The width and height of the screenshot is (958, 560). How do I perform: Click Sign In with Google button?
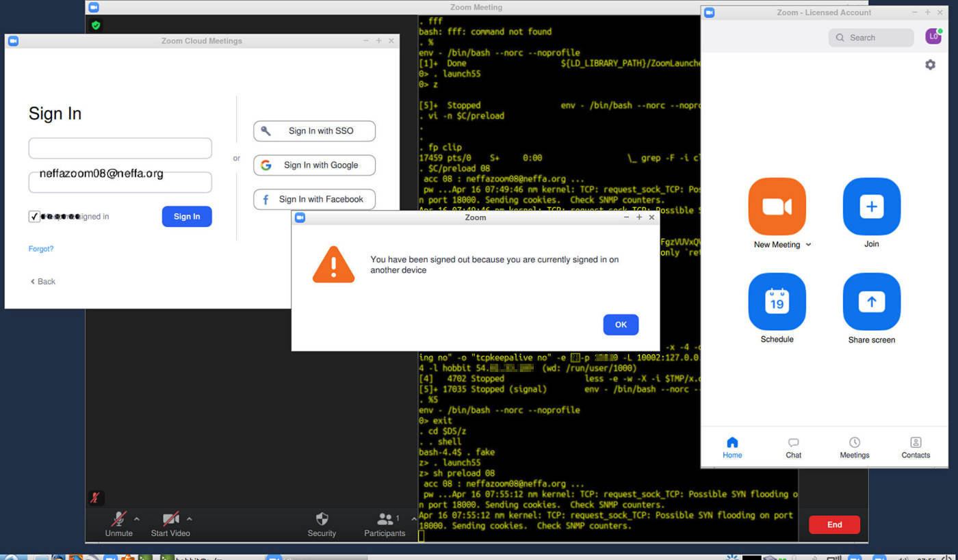[314, 165]
